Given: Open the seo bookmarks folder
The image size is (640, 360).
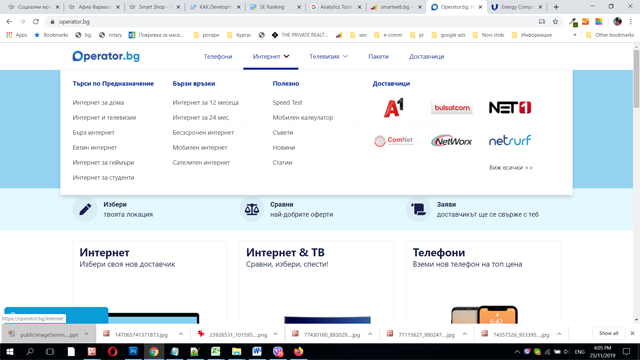Looking at the screenshot, I should [358, 35].
